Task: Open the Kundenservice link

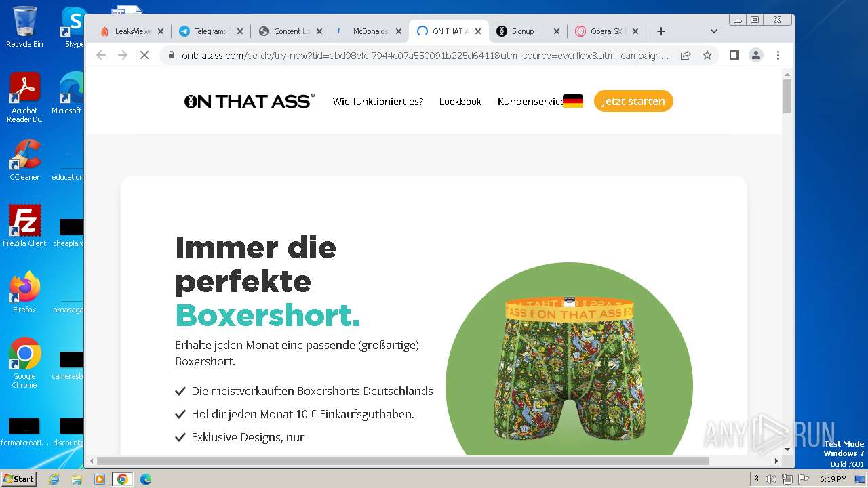Action: coord(530,102)
